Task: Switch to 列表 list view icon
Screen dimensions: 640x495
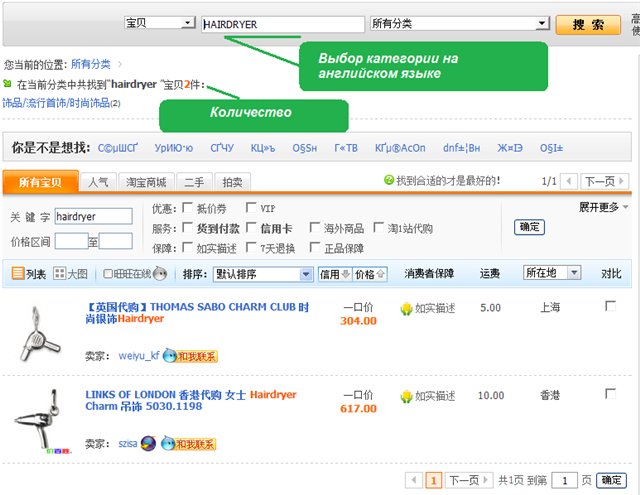Action: click(x=18, y=273)
